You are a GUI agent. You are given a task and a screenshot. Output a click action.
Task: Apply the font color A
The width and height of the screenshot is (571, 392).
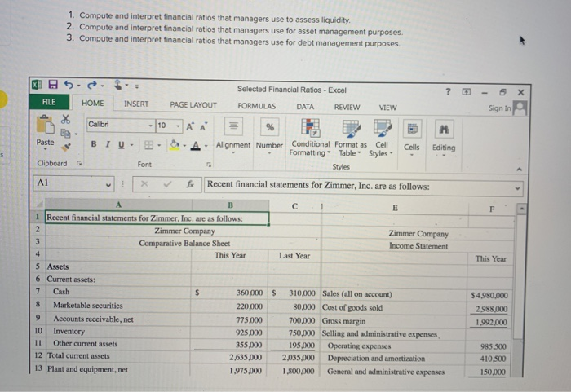196,146
